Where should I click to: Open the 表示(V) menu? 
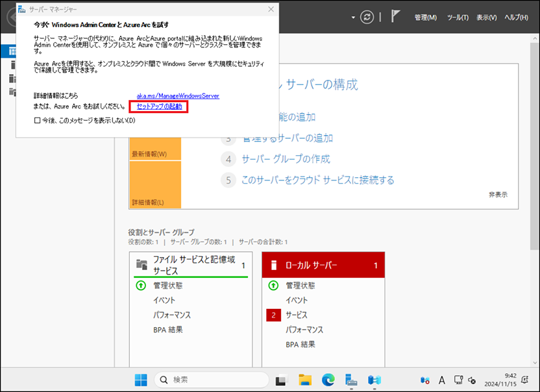click(486, 18)
